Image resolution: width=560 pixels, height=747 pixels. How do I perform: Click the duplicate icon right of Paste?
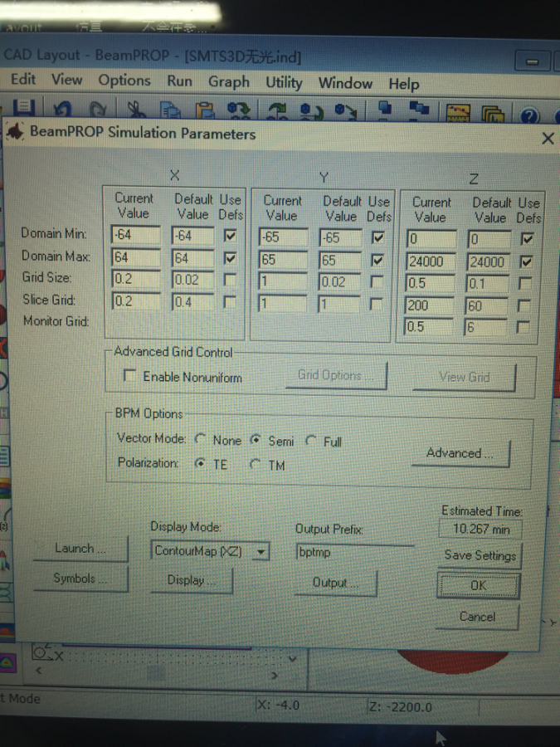coord(239,111)
